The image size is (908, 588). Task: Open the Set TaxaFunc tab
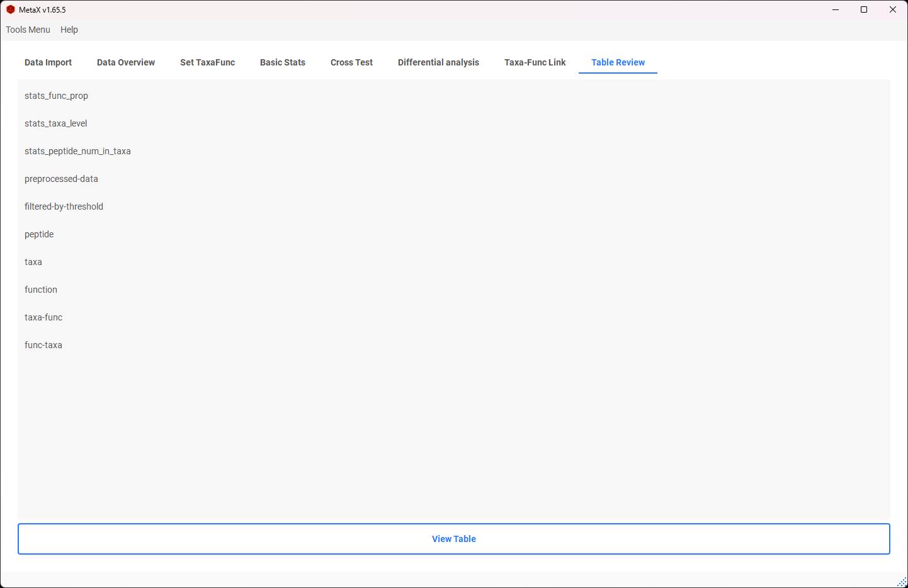pos(207,62)
